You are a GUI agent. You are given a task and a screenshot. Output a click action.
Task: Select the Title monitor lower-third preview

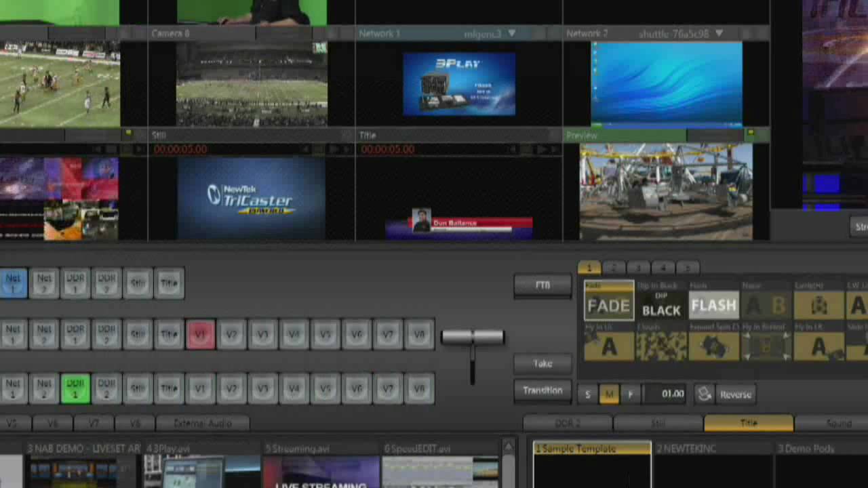click(459, 199)
